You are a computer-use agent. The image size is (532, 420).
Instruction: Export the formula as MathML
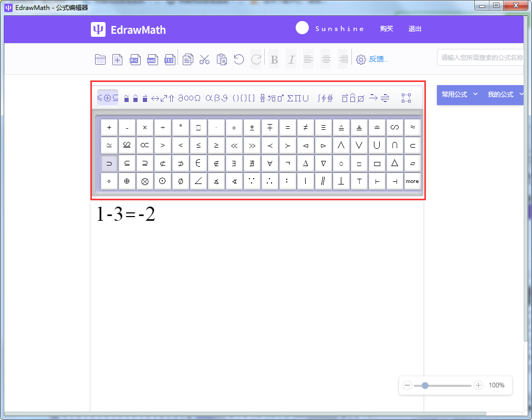[152, 59]
